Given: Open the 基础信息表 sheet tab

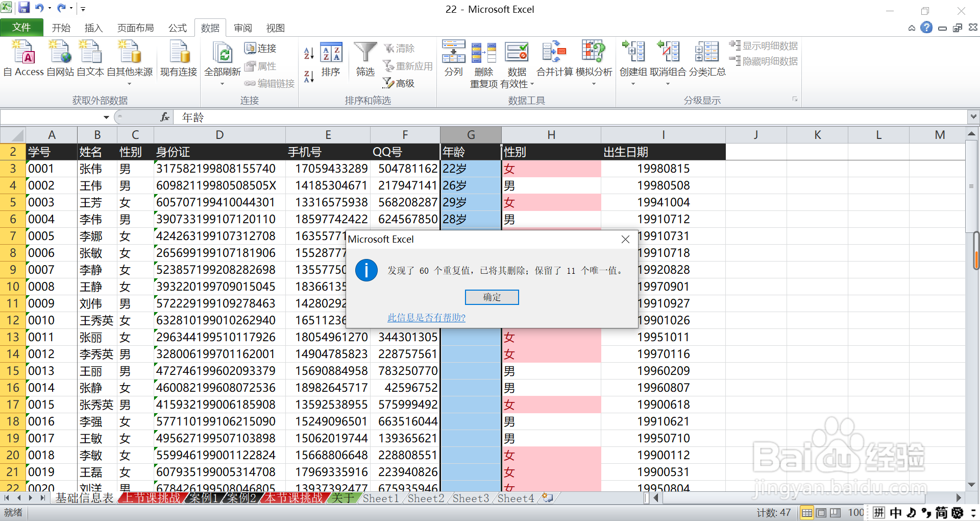Looking at the screenshot, I should [84, 498].
